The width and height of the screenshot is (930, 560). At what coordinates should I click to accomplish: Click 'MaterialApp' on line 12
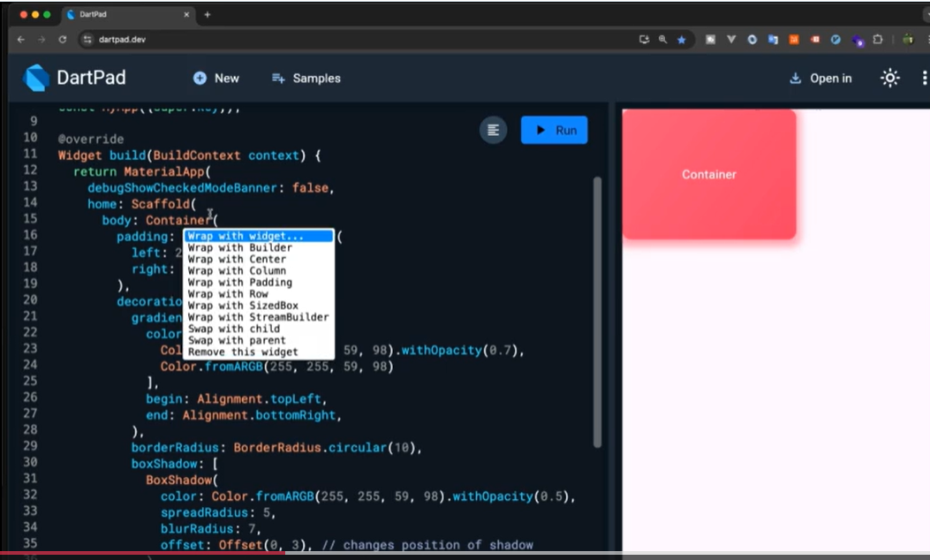click(163, 171)
